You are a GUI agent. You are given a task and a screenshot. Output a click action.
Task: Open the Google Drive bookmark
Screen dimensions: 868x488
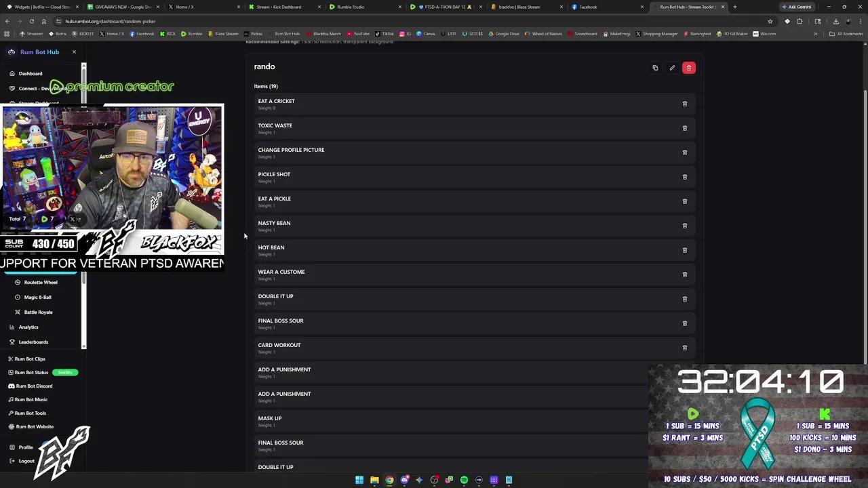coord(504,34)
